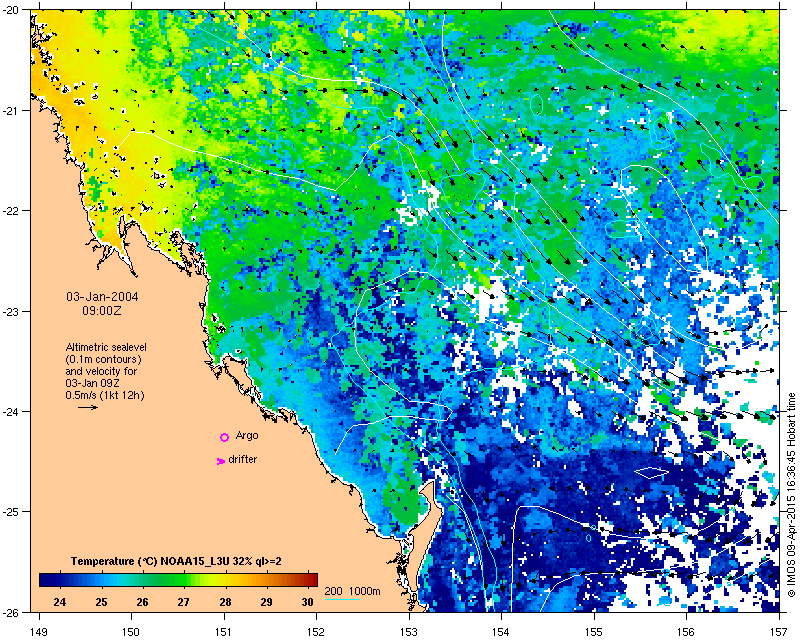This screenshot has width=800, height=640.
Task: Click the longitude axis label "151"
Action: coord(224,632)
